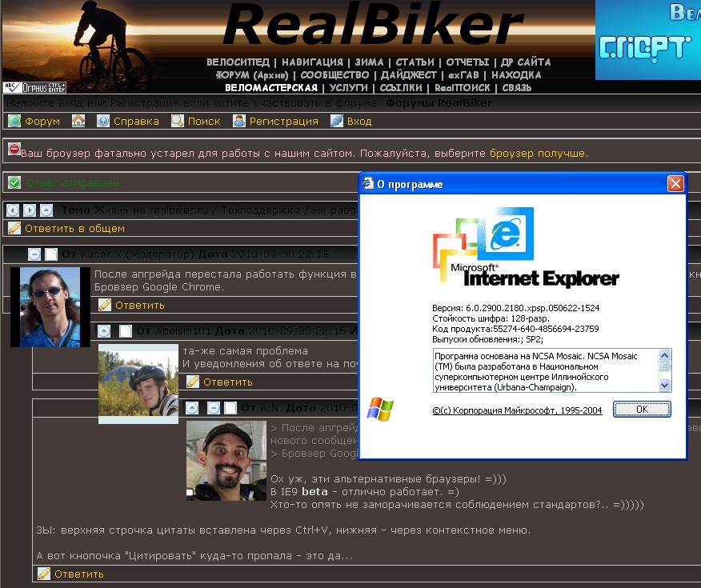701x588 pixels.
Task: Click up arrow icon in Apelsin101 post header
Action: pyautogui.click(x=105, y=331)
